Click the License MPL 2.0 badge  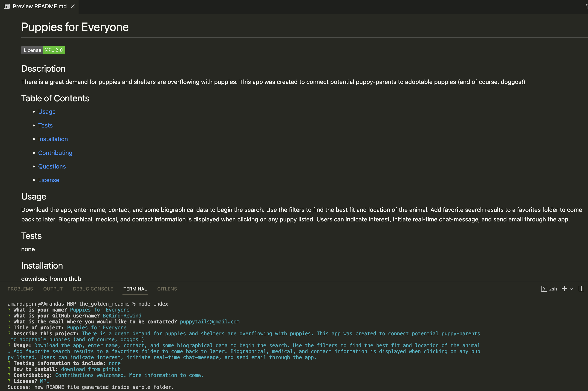43,50
